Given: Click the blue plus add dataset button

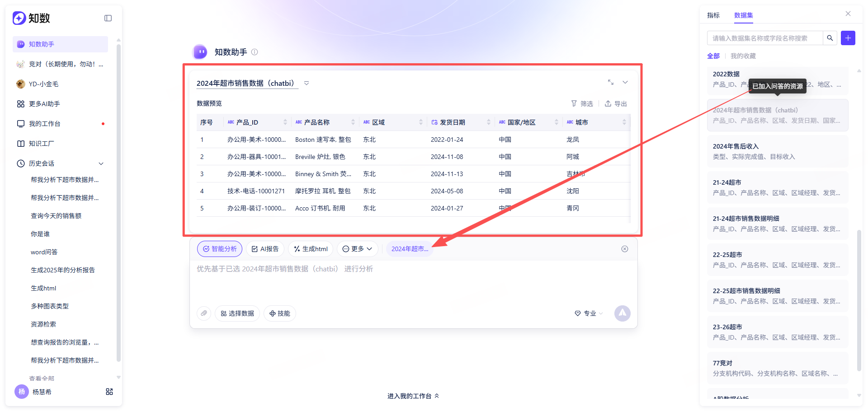Looking at the screenshot, I should (x=848, y=38).
